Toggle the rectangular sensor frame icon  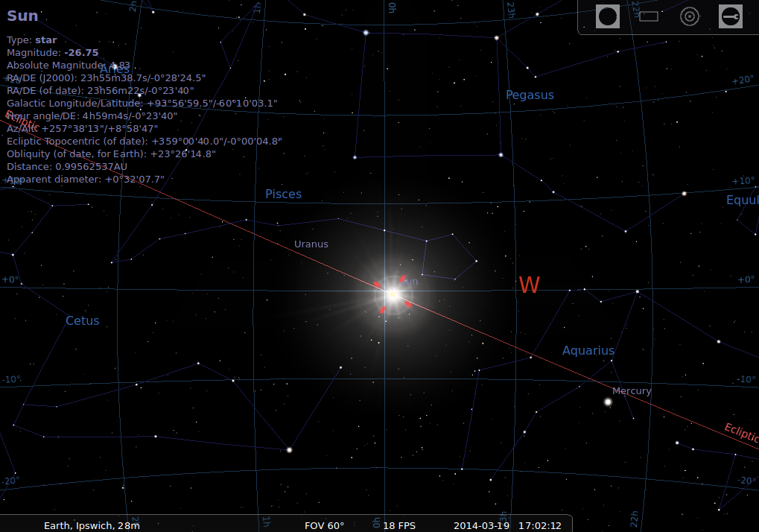[x=649, y=16]
